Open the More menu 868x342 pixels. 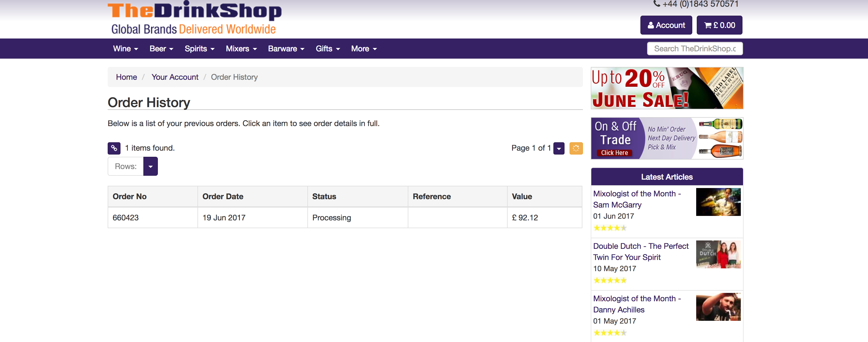364,49
